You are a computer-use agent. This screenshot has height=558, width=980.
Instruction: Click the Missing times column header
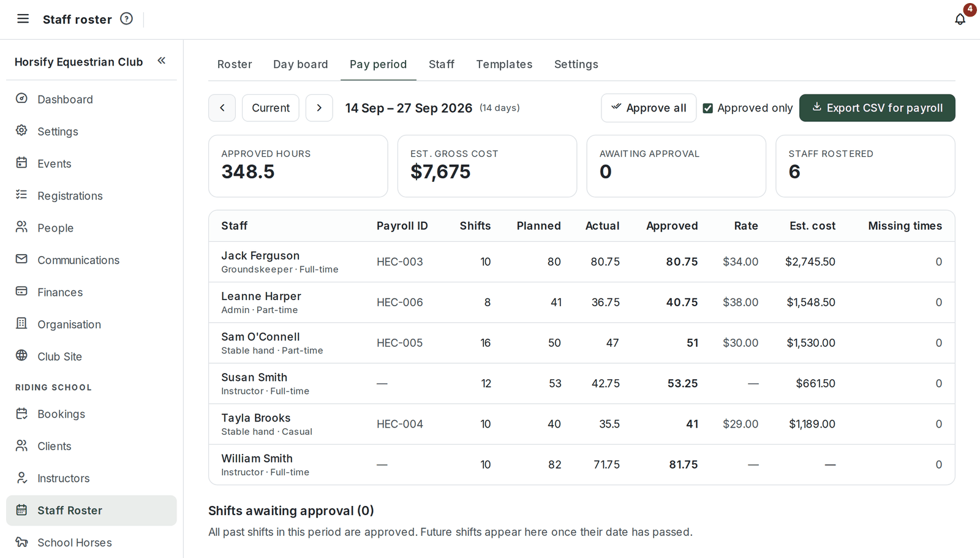(x=905, y=225)
